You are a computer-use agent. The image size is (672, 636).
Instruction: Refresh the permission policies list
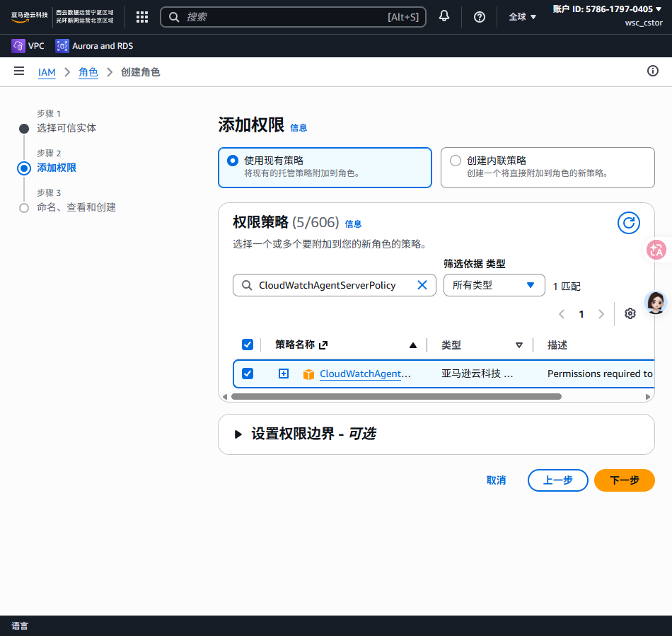coord(628,223)
